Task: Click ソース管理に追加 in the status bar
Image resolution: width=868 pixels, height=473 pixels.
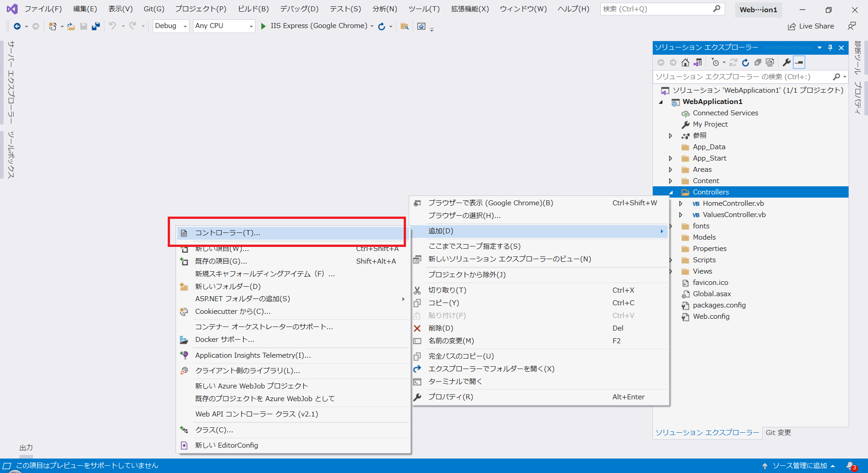Action: pyautogui.click(x=800, y=465)
